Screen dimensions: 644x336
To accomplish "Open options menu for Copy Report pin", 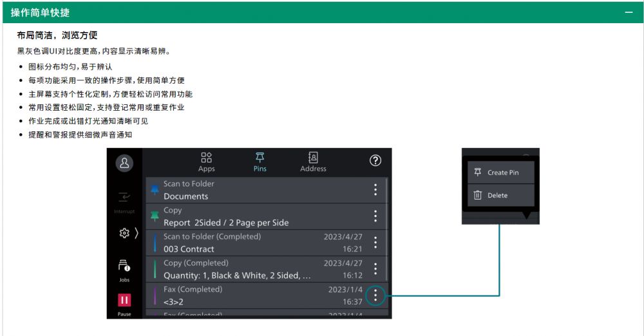I will [x=375, y=216].
